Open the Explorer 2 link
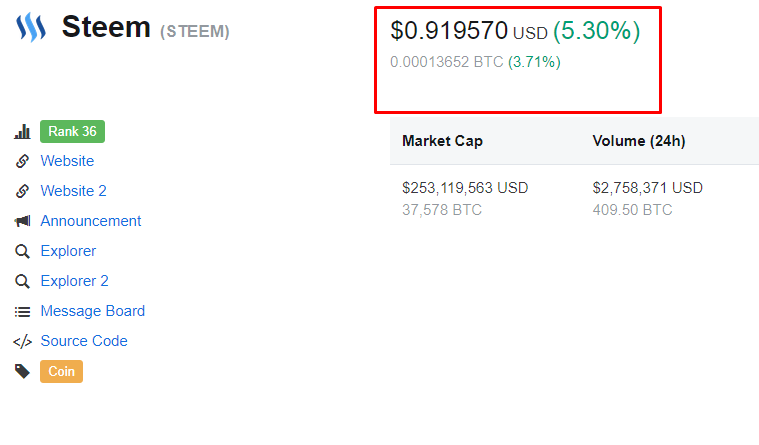This screenshot has width=759, height=445. click(75, 281)
